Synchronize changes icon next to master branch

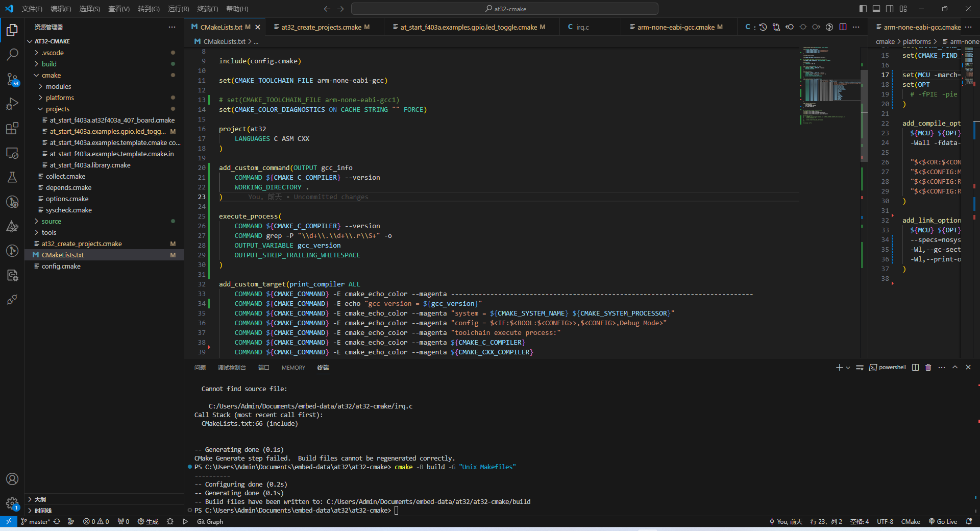point(57,522)
